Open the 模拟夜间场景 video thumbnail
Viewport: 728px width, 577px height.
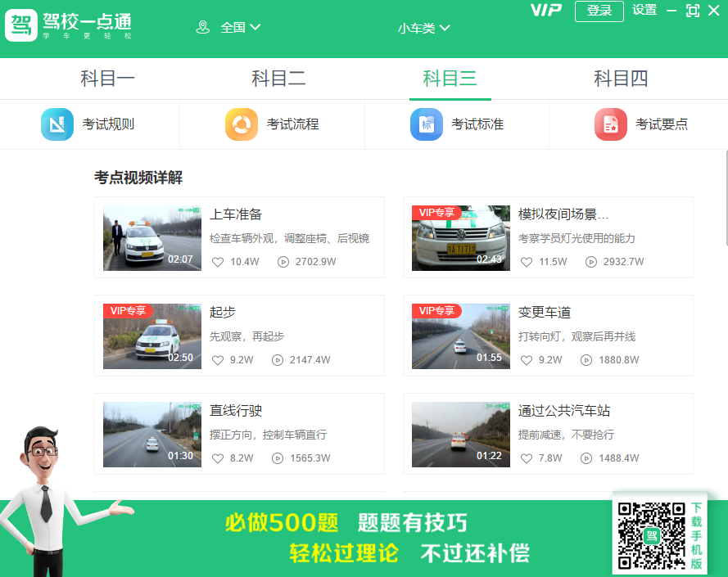pyautogui.click(x=460, y=237)
